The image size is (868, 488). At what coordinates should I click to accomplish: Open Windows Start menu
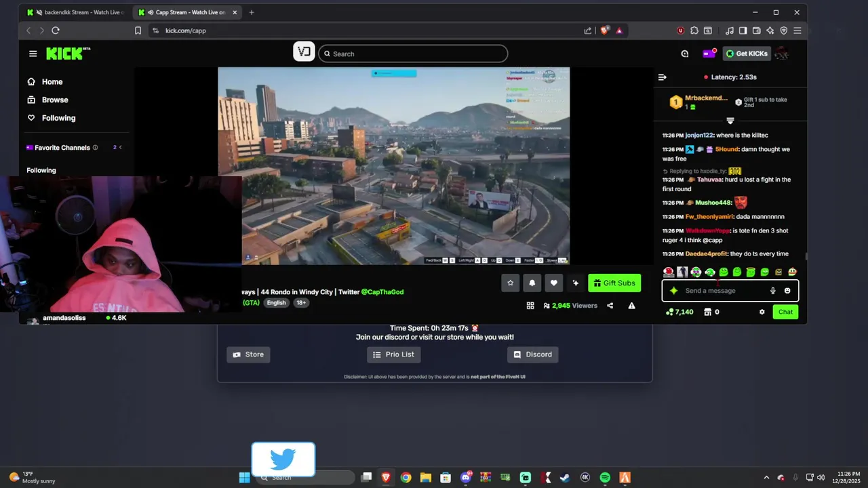[x=244, y=478]
